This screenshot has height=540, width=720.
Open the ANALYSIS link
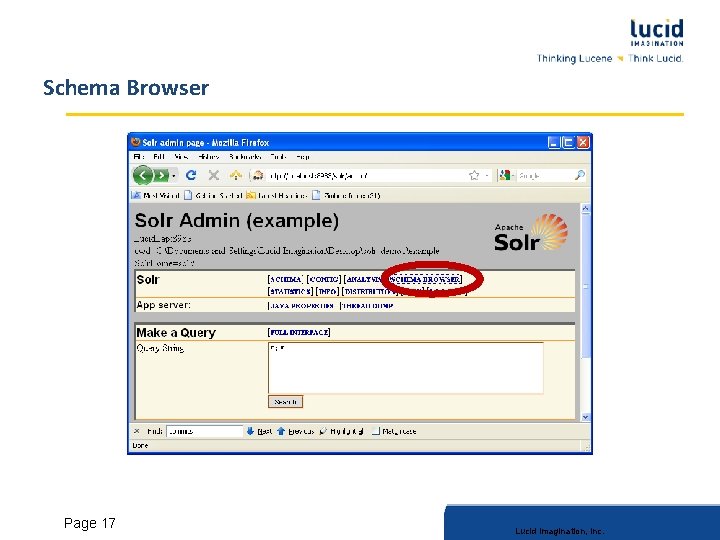click(x=364, y=279)
